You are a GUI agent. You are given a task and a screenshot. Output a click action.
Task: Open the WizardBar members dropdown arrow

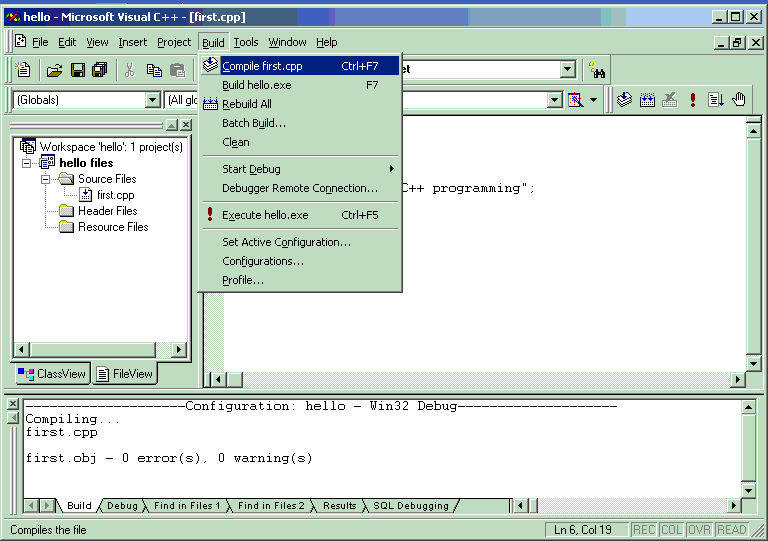[554, 100]
